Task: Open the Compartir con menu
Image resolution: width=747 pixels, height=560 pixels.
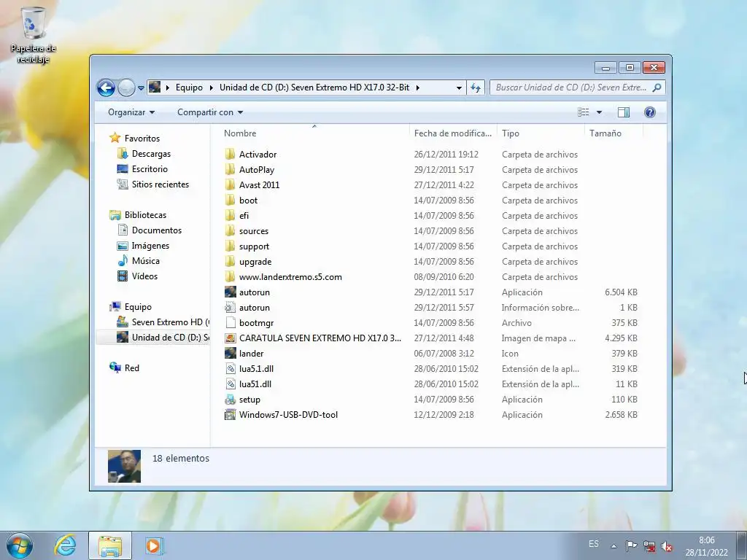Action: point(210,112)
